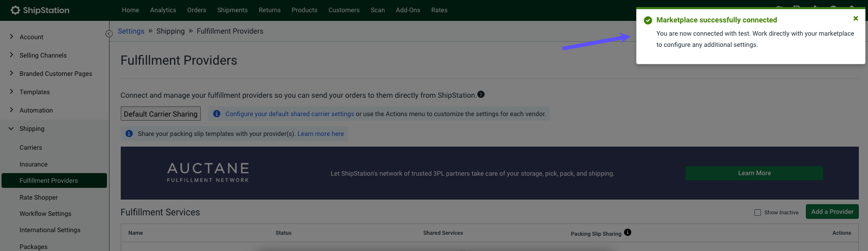Screen dimensions: 868x251
Task: Click info icon next to Packing Slip Sharing
Action: pyautogui.click(x=628, y=232)
